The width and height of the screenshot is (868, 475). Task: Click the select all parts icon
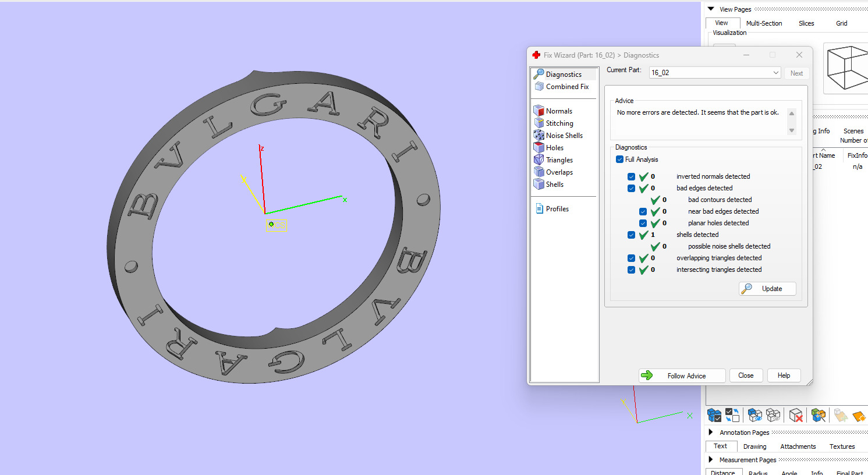tap(714, 415)
